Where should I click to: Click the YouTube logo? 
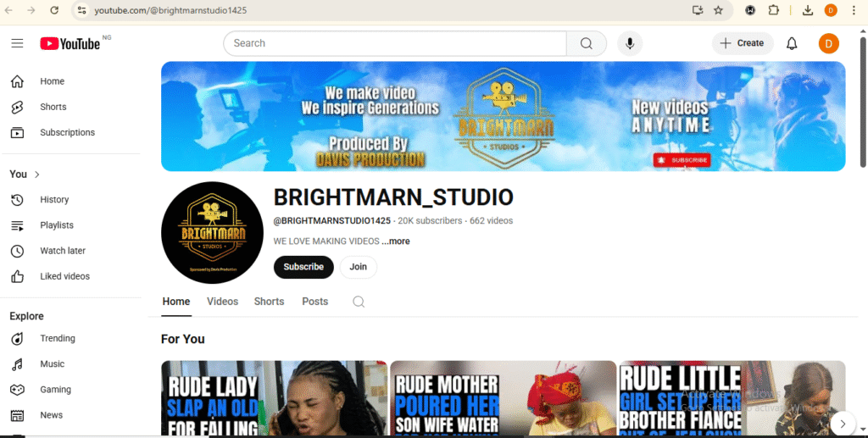[70, 43]
